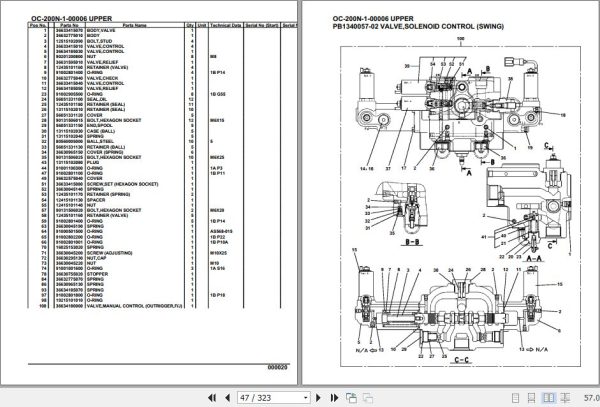Click the 1B P22 technical data value
Screen dimensions: 600x407
pos(217,237)
